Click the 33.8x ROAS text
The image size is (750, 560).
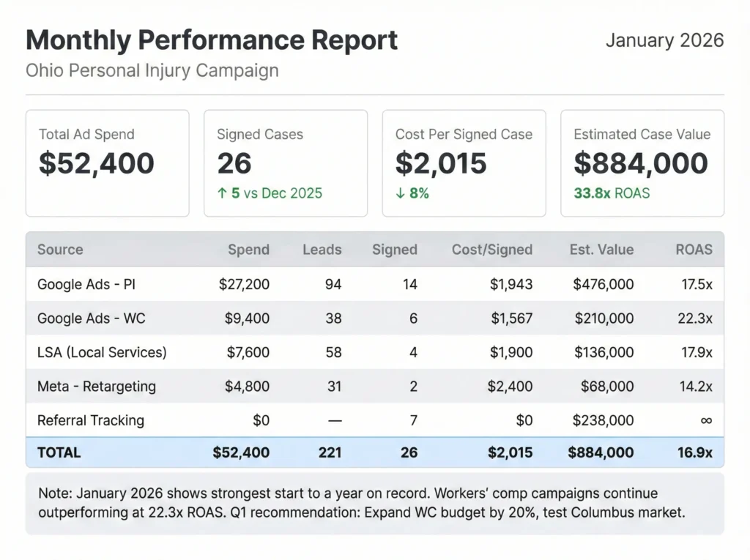(612, 194)
